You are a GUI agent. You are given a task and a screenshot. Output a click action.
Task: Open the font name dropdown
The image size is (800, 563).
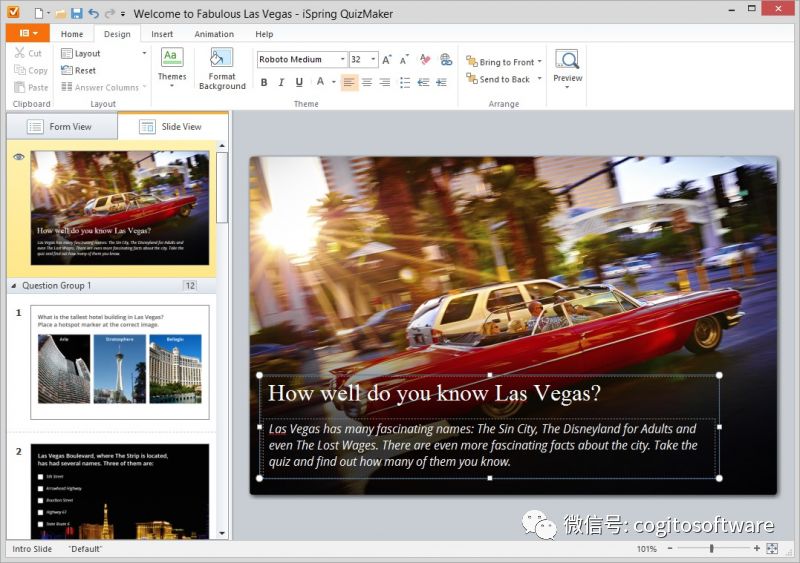tap(343, 59)
